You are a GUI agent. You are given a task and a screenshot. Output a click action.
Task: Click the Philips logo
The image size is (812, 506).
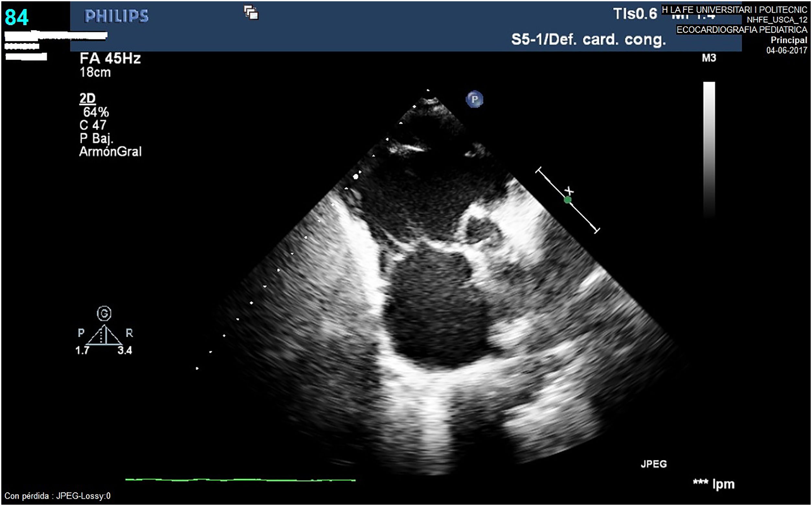coord(116,16)
